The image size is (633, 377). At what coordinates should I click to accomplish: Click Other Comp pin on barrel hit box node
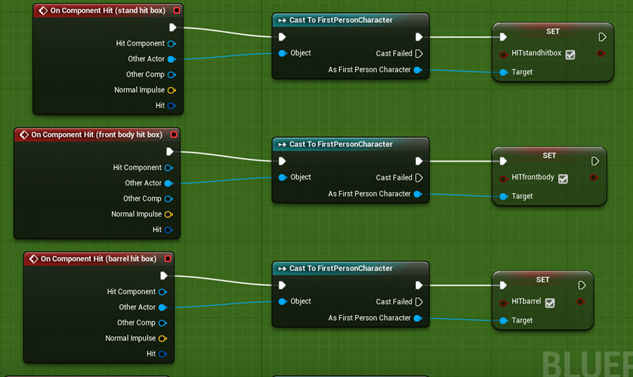pos(163,323)
